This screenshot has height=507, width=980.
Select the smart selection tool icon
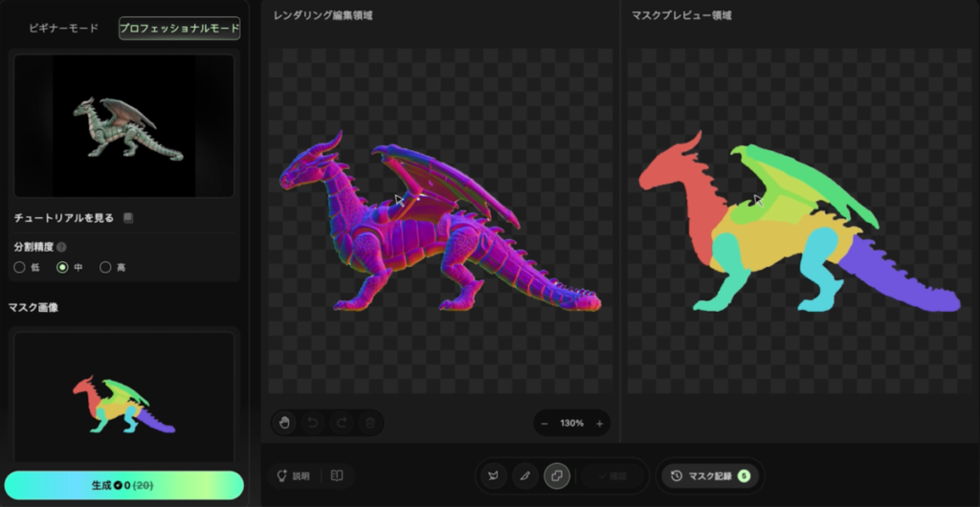click(493, 475)
